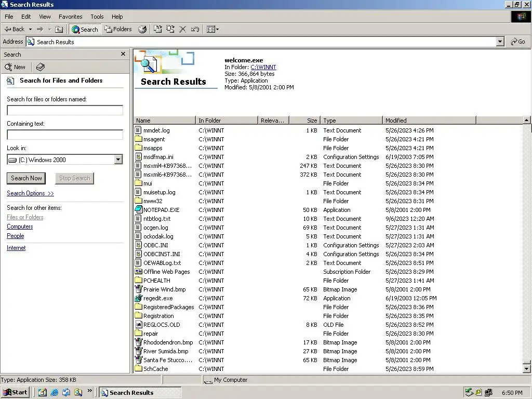The width and height of the screenshot is (532, 399).
Task: Select the Offline Web Pages folder icon
Action: point(138,271)
